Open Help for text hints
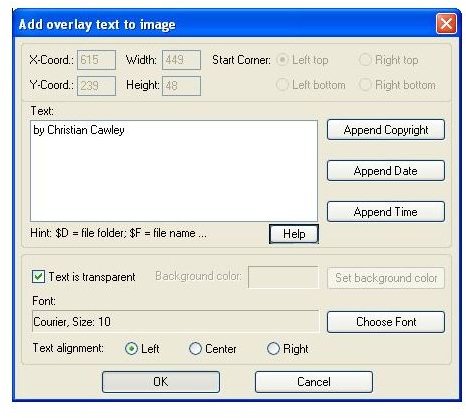 pos(294,234)
